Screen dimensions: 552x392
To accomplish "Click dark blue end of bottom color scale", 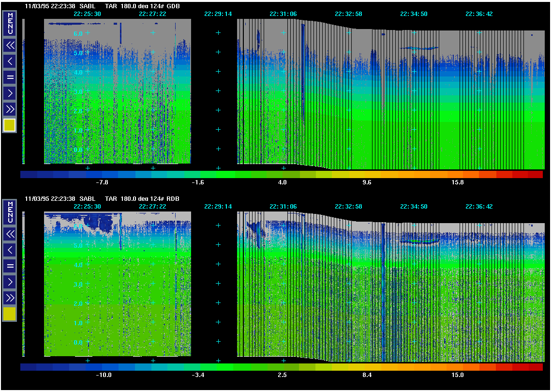I will pos(29,367).
